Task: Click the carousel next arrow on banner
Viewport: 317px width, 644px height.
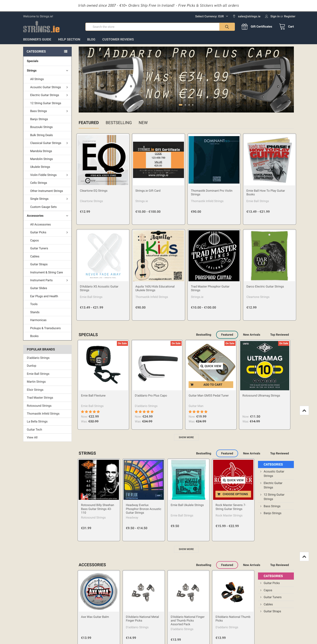Action: point(283,79)
